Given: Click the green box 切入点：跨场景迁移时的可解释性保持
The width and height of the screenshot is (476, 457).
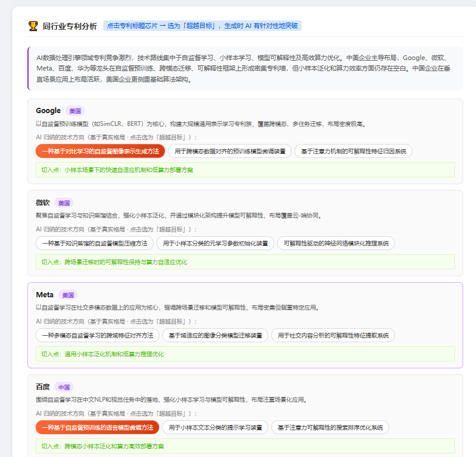Looking at the screenshot, I should [x=245, y=262].
